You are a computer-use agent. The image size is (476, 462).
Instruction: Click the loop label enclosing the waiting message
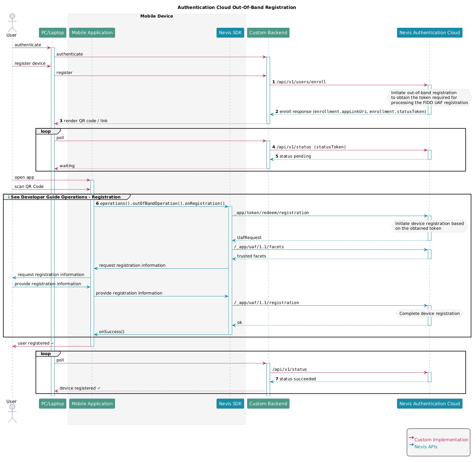46,131
